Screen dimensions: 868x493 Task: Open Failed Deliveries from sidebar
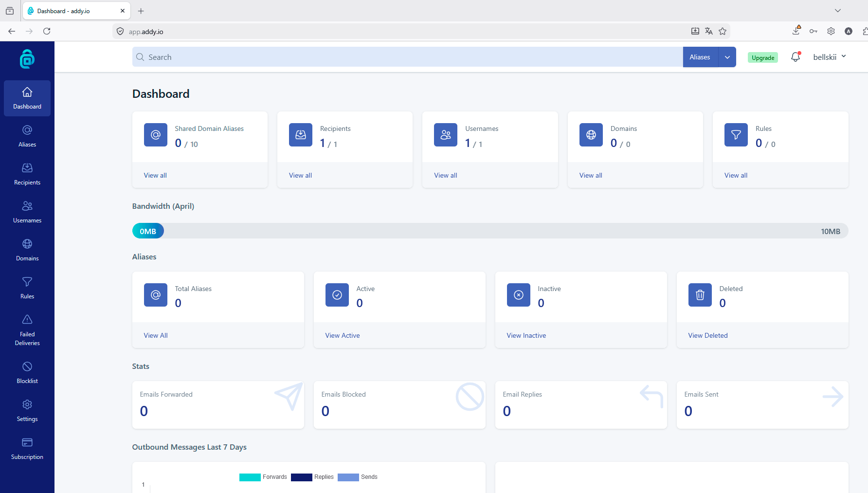click(27, 330)
